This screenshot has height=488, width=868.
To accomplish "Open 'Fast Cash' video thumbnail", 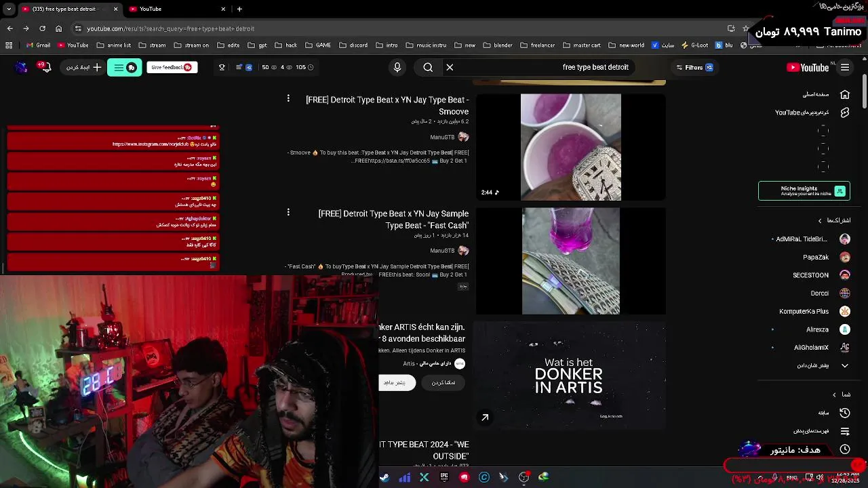I will [571, 261].
